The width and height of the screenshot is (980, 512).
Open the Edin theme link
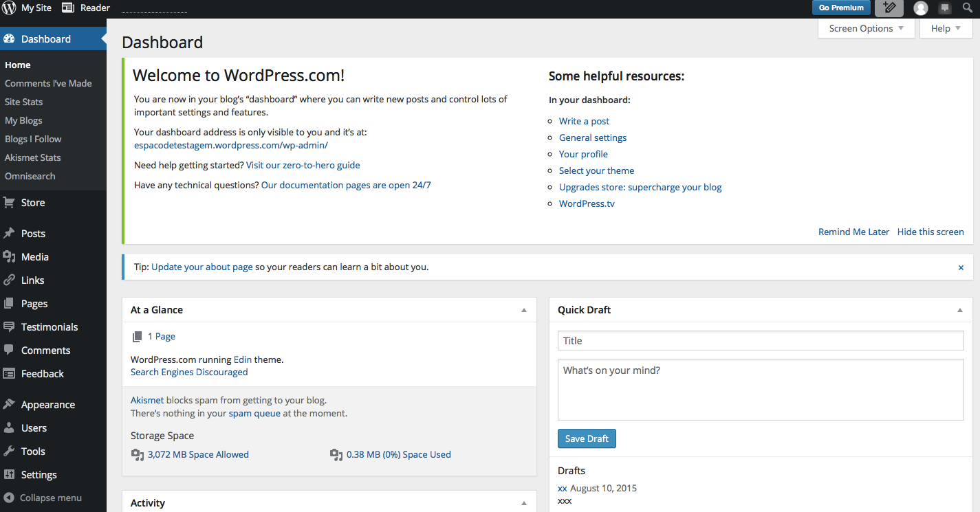(243, 359)
